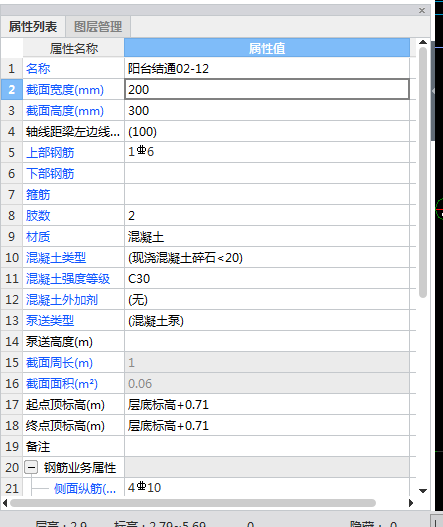
Task: Select the 肢数 value 2
Action: click(267, 215)
